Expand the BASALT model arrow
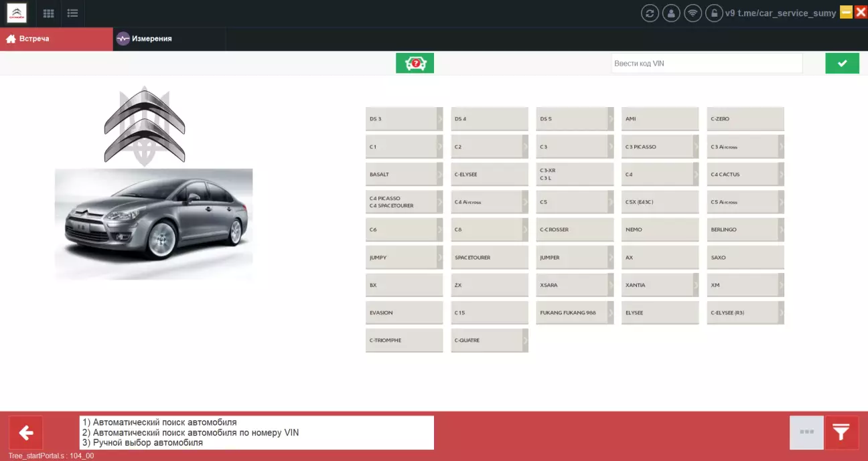868x461 pixels. pyautogui.click(x=440, y=175)
